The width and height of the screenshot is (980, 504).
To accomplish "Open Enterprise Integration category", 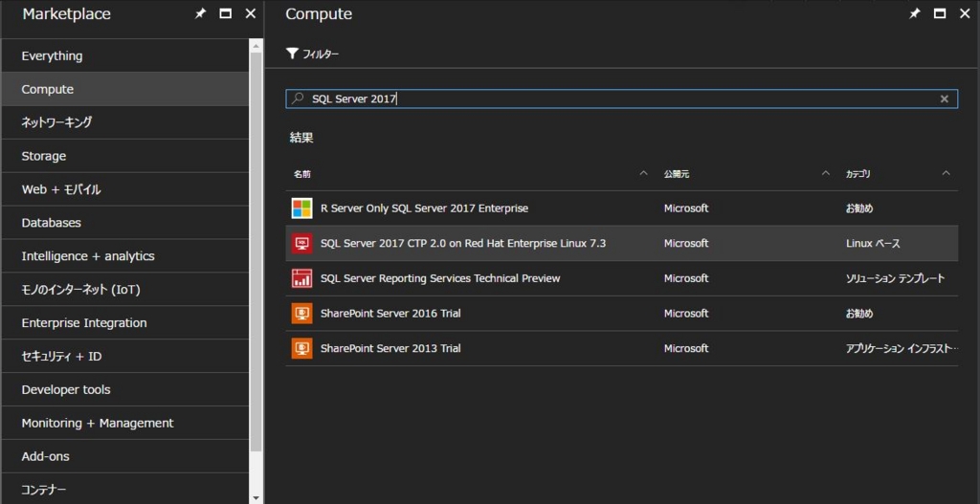I will coord(125,323).
